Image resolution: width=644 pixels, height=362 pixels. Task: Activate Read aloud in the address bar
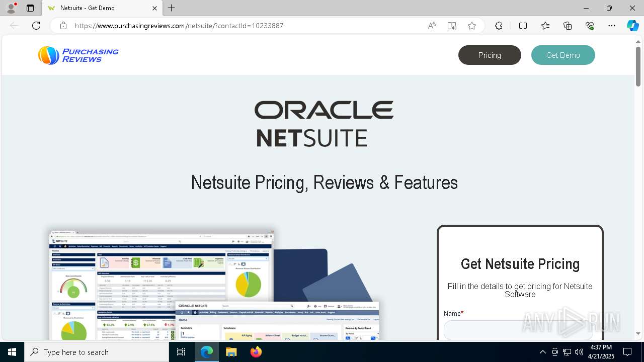[x=432, y=26]
